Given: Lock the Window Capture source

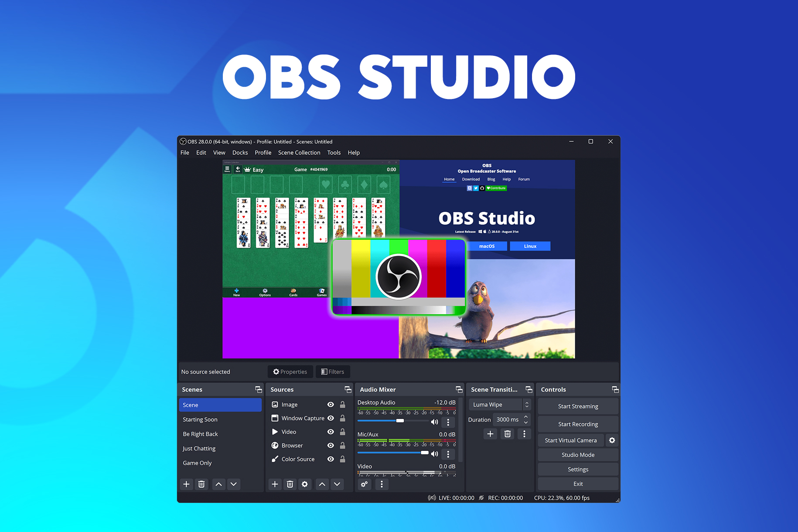Looking at the screenshot, I should [x=343, y=418].
